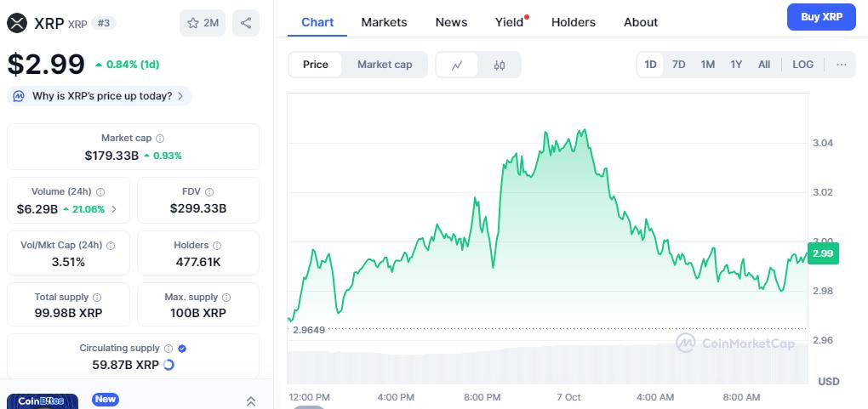This screenshot has height=409, width=868.
Task: Click the Market cap info icon
Action: tap(160, 138)
